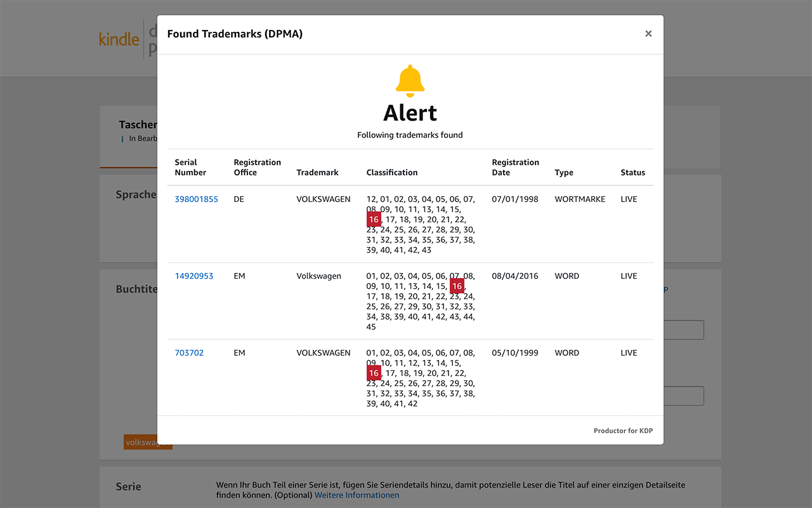Click WORD type in row 703702
The image size is (812, 508).
point(566,353)
